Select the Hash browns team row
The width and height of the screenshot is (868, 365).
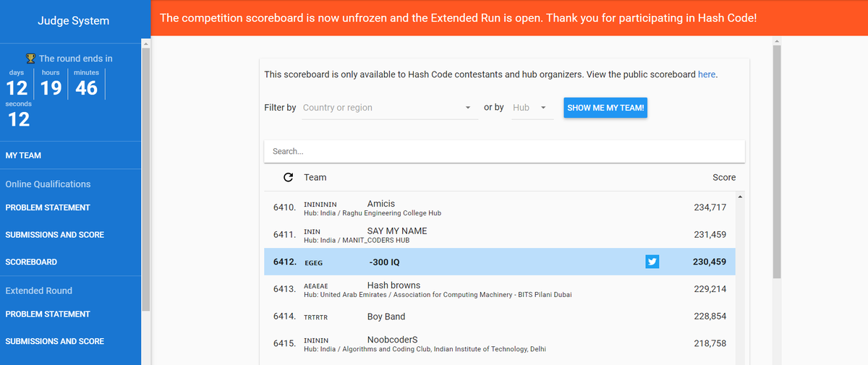click(500, 289)
